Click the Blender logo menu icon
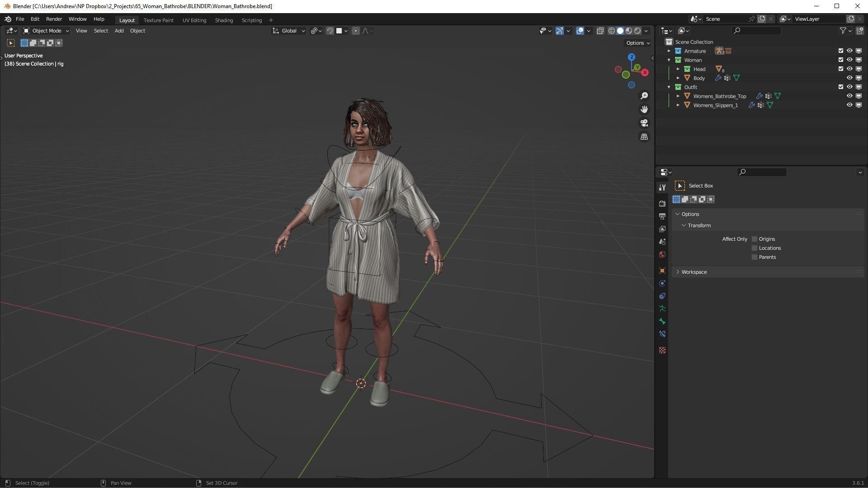 (8, 19)
